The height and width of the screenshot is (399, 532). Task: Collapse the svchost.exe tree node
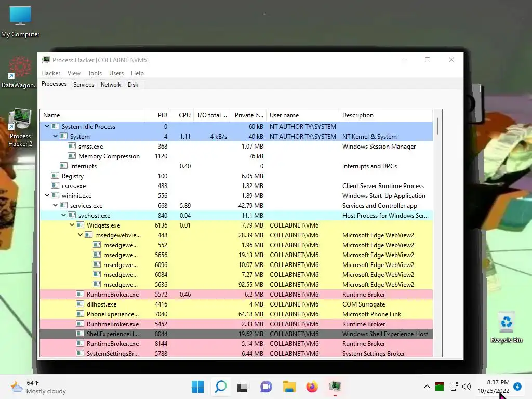click(63, 215)
